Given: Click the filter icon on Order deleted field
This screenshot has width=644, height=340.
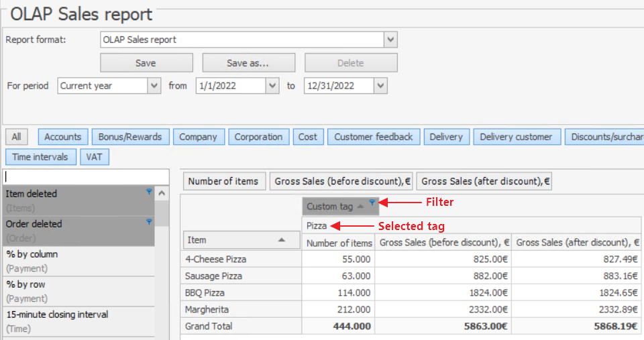Looking at the screenshot, I should [x=149, y=222].
